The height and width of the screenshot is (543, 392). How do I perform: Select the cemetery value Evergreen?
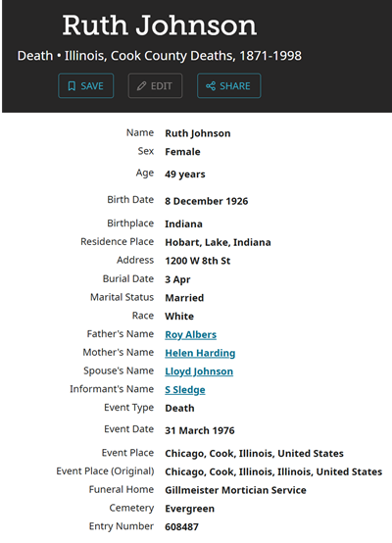pyautogui.click(x=189, y=509)
